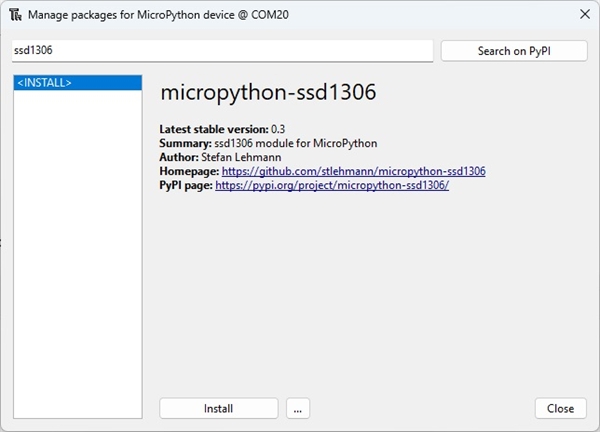Open the GitHub homepage link for micropython-ssd1306
Screen dimensions: 600x432
pyautogui.click(x=354, y=171)
